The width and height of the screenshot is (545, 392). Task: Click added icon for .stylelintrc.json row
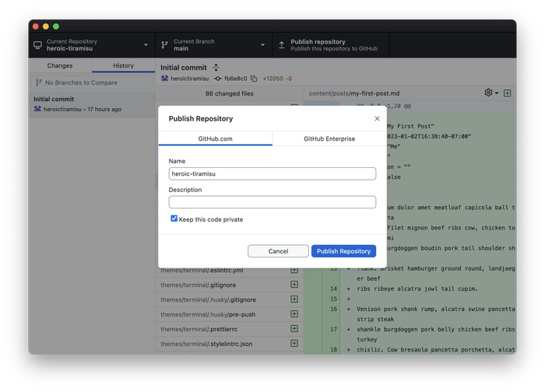(294, 343)
